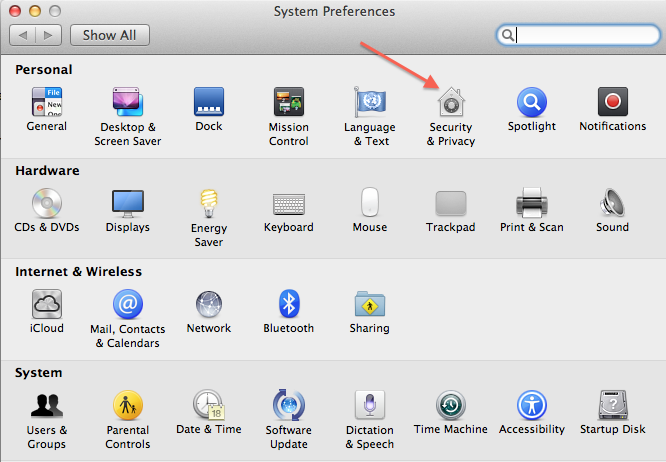
Task: Click the back navigation arrow
Action: [23, 35]
